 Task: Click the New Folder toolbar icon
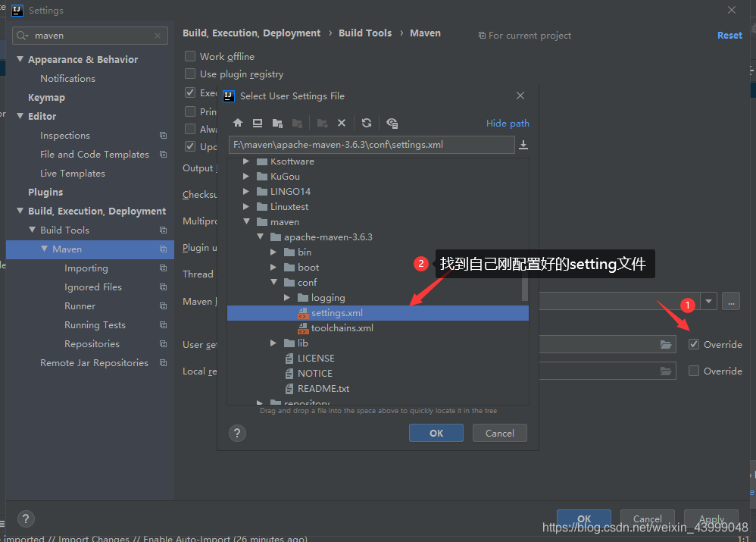(323, 123)
